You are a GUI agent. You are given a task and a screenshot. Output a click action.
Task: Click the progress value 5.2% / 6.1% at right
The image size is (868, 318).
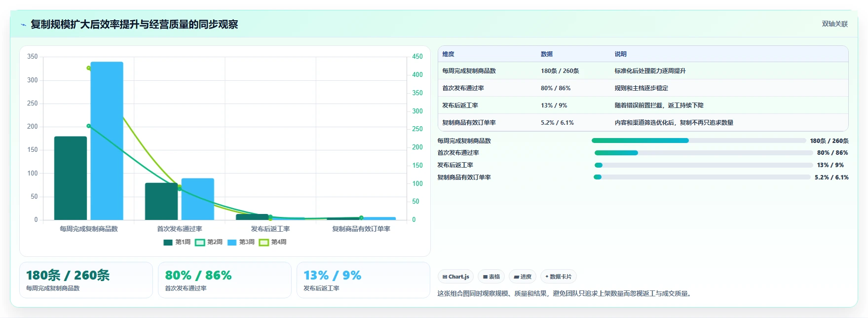[x=831, y=177]
